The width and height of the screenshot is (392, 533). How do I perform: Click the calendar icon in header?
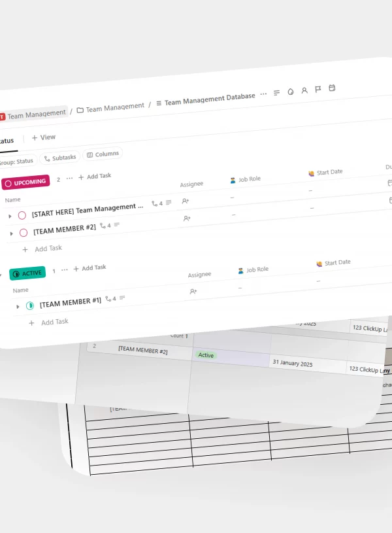(x=332, y=88)
